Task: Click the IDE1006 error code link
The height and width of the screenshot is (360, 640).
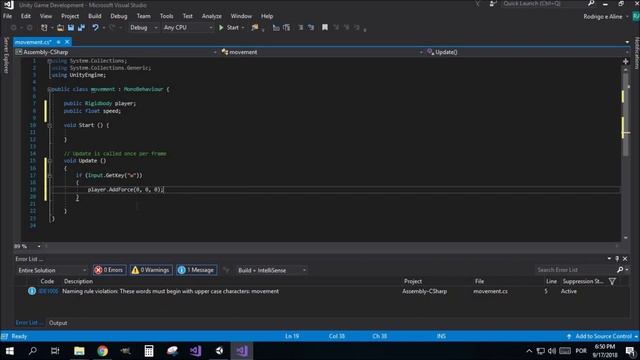Action: [x=48, y=291]
